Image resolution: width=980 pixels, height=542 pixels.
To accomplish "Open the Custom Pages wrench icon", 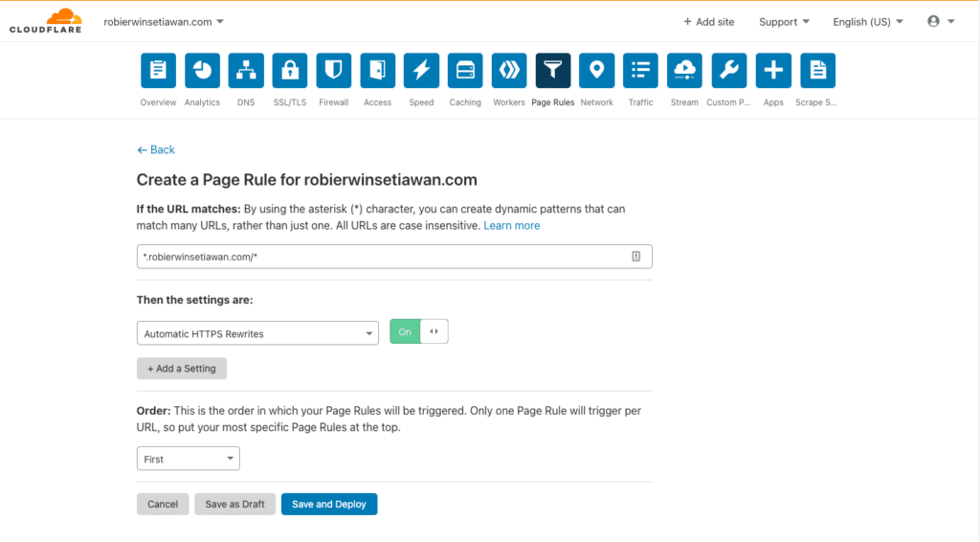I will tap(728, 71).
